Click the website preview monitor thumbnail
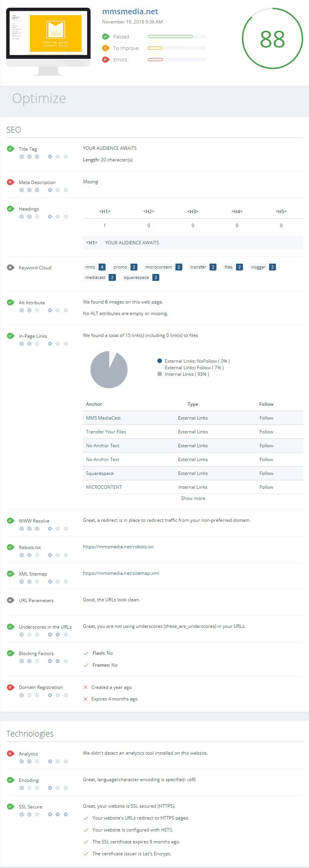Image resolution: width=309 pixels, height=868 pixels. click(48, 41)
